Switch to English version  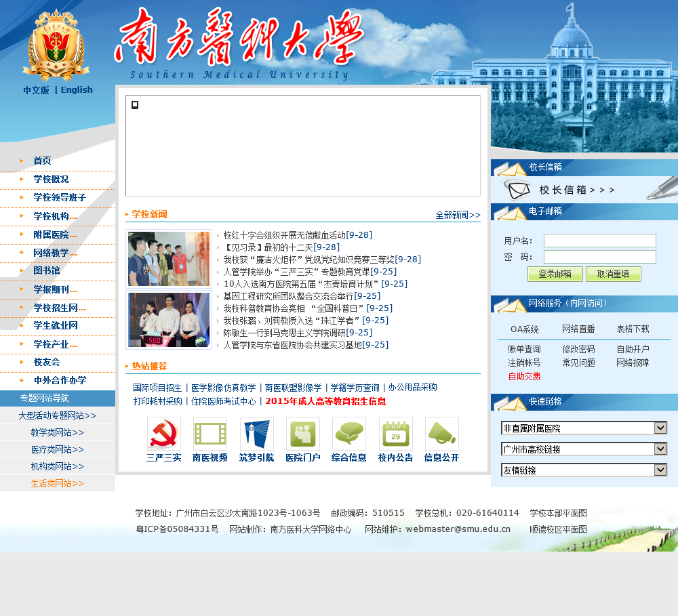point(77,90)
